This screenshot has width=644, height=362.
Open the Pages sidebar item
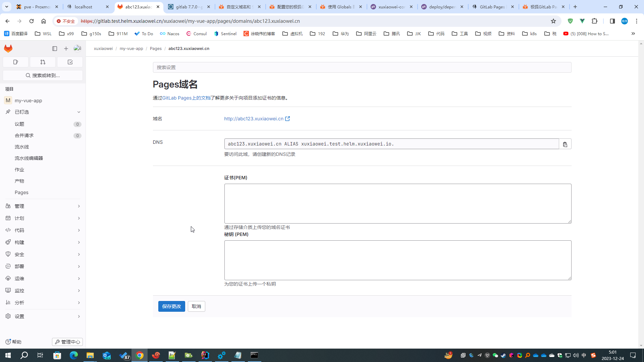coord(21,192)
